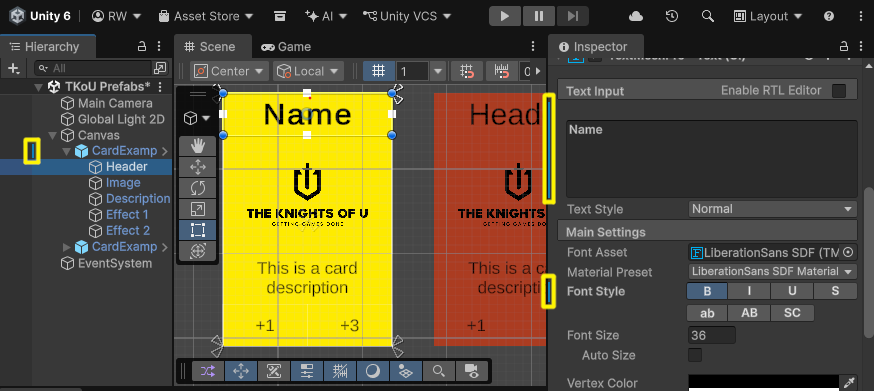The image size is (874, 391).
Task: Click the Pause button
Action: pos(538,16)
